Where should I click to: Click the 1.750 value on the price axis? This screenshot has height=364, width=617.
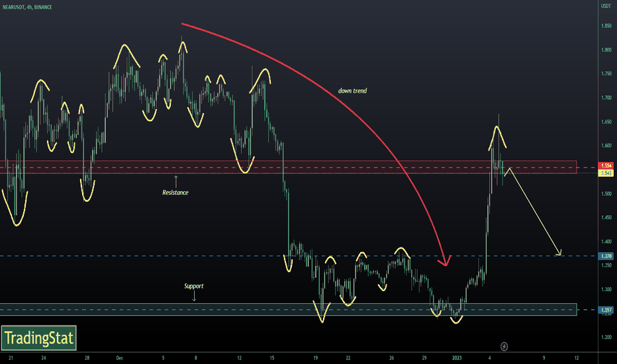pyautogui.click(x=606, y=74)
